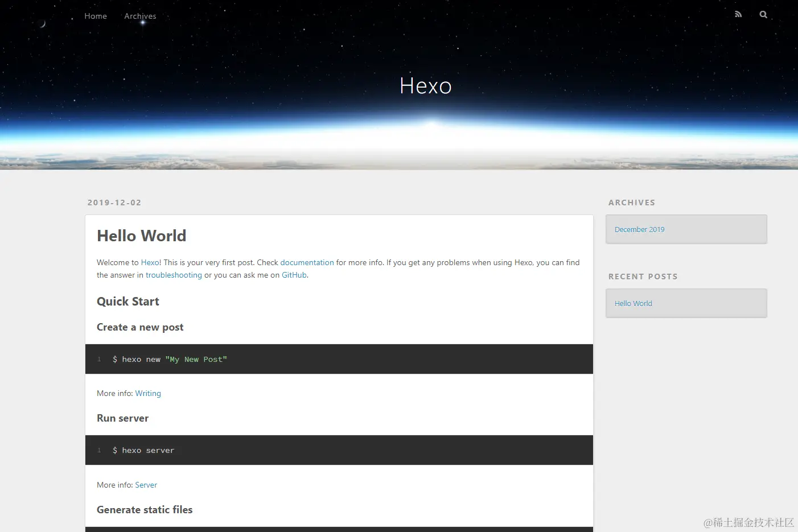Go to Home in the top navigation
This screenshot has width=798, height=532.
point(96,16)
